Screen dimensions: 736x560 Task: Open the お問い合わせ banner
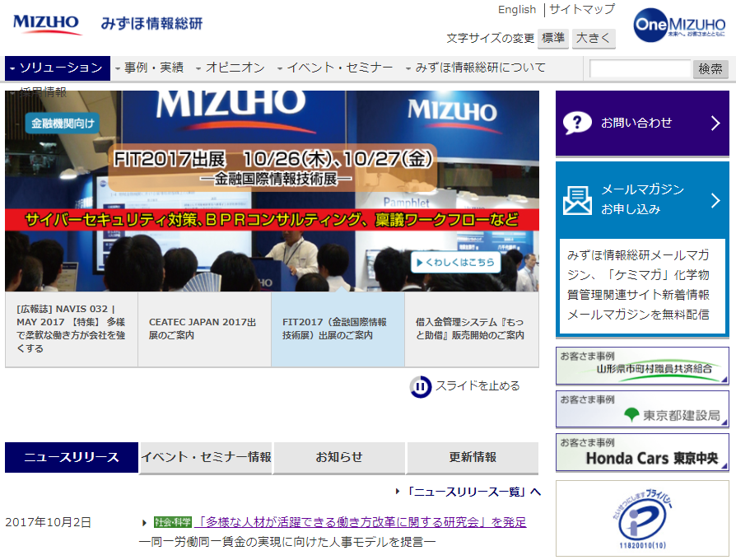tap(642, 123)
